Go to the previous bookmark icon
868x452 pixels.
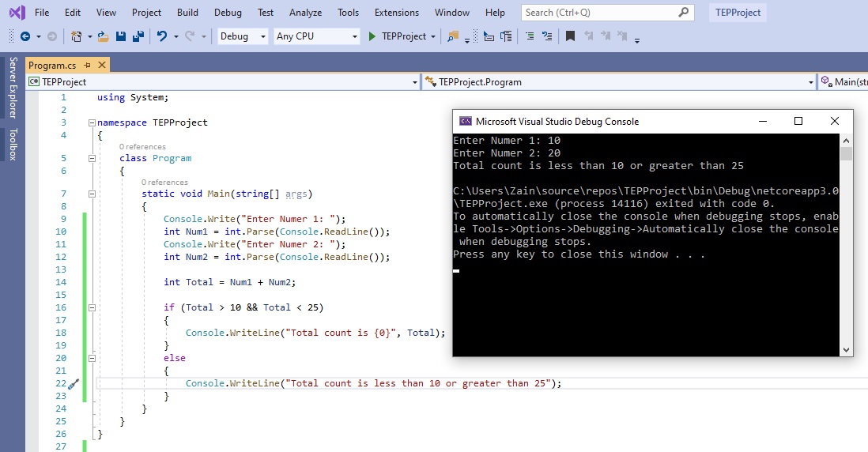(589, 36)
